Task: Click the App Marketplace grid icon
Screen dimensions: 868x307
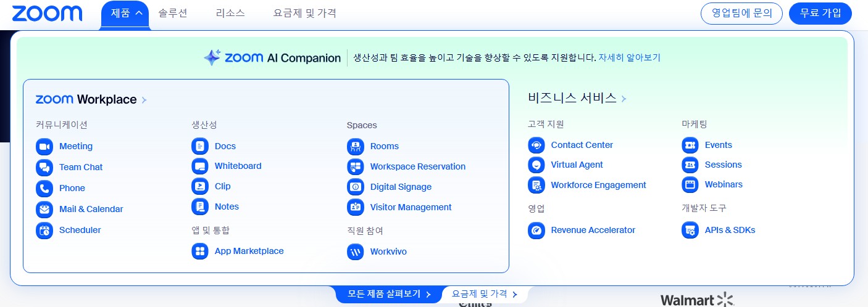Action: tap(200, 252)
